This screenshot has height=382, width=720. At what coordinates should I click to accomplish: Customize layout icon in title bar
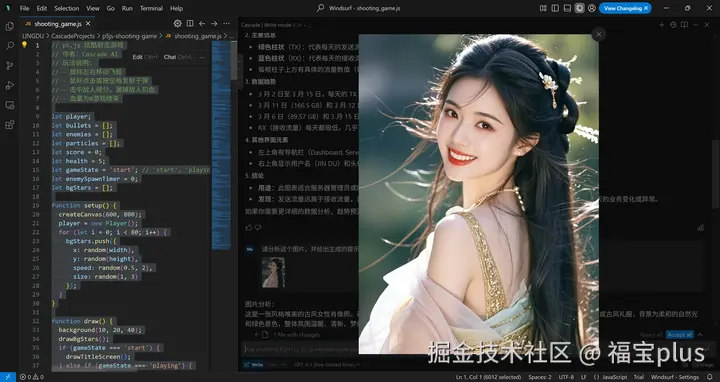pyautogui.click(x=543, y=8)
